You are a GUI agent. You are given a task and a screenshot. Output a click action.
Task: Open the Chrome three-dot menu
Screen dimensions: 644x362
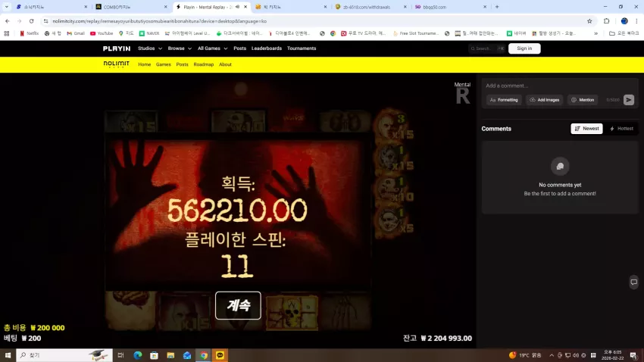636,21
